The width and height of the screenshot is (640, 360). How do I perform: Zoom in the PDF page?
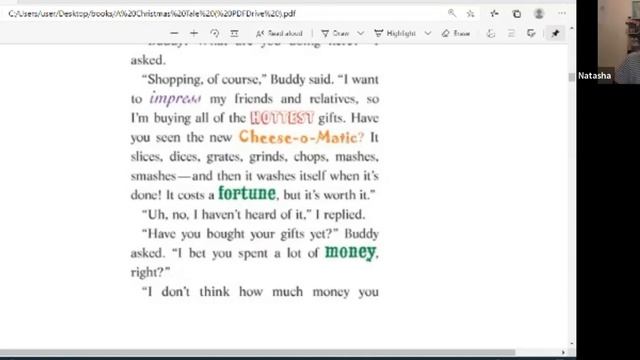tap(194, 33)
